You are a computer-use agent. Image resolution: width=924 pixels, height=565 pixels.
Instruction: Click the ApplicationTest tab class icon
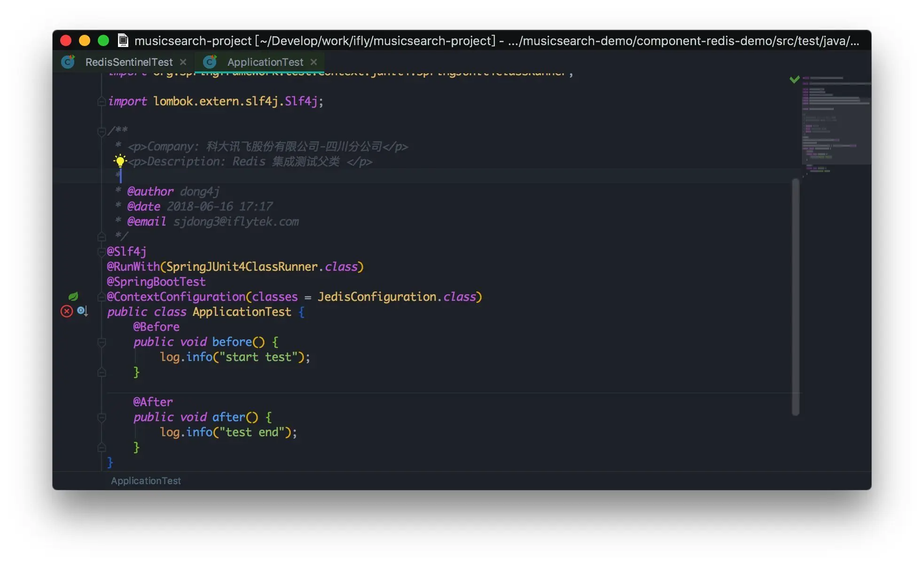210,62
